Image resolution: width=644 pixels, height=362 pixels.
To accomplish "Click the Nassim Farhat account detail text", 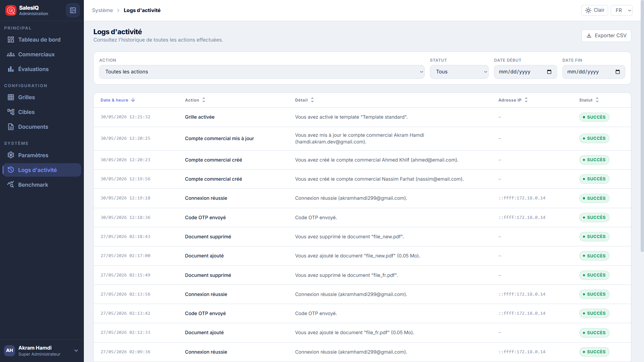I will tap(379, 179).
